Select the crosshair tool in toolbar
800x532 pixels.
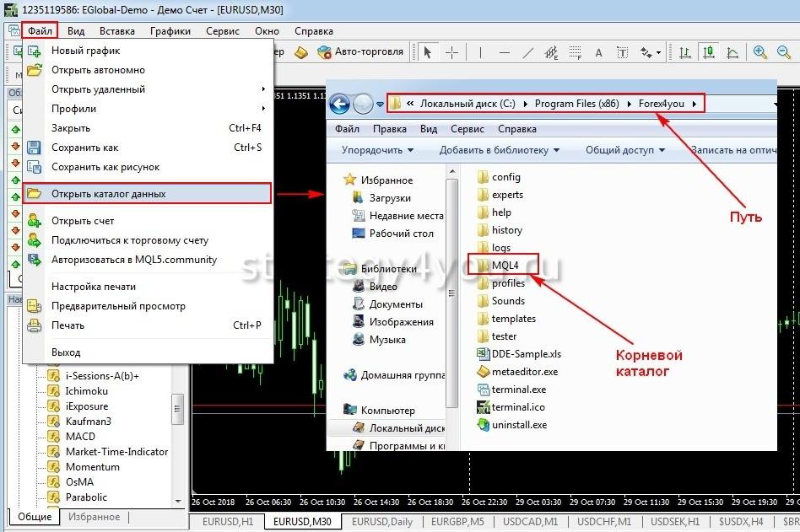pyautogui.click(x=452, y=52)
